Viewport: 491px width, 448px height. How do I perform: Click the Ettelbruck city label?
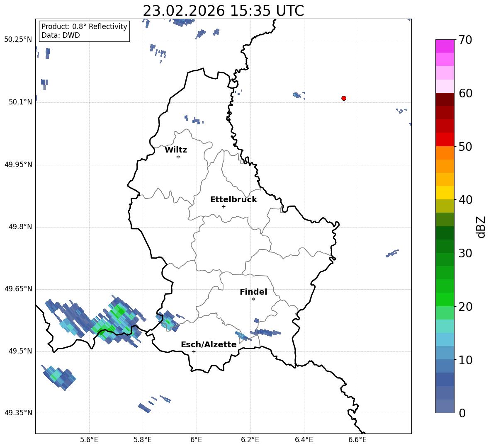(233, 200)
